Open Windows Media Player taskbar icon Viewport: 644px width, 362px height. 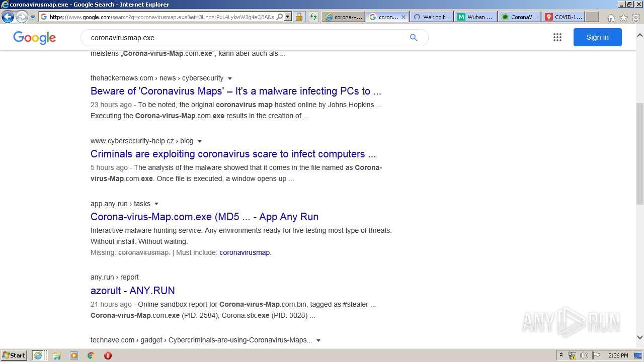[74, 355]
